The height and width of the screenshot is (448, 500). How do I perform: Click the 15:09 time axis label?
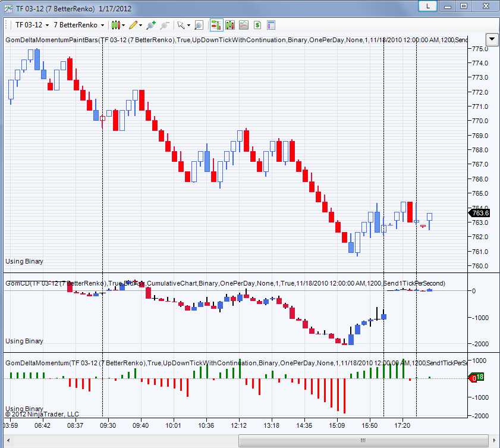[x=337, y=425]
